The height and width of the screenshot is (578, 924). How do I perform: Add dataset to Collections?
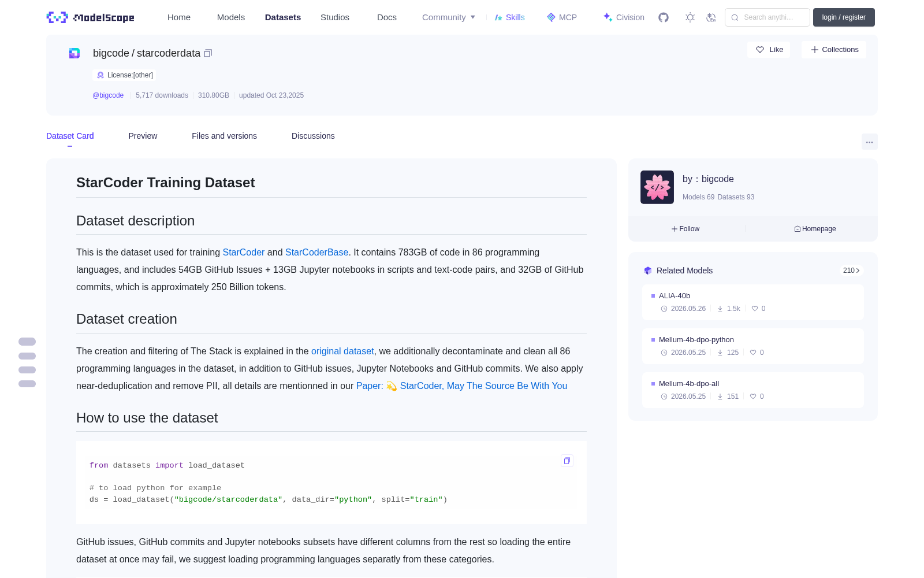(834, 50)
